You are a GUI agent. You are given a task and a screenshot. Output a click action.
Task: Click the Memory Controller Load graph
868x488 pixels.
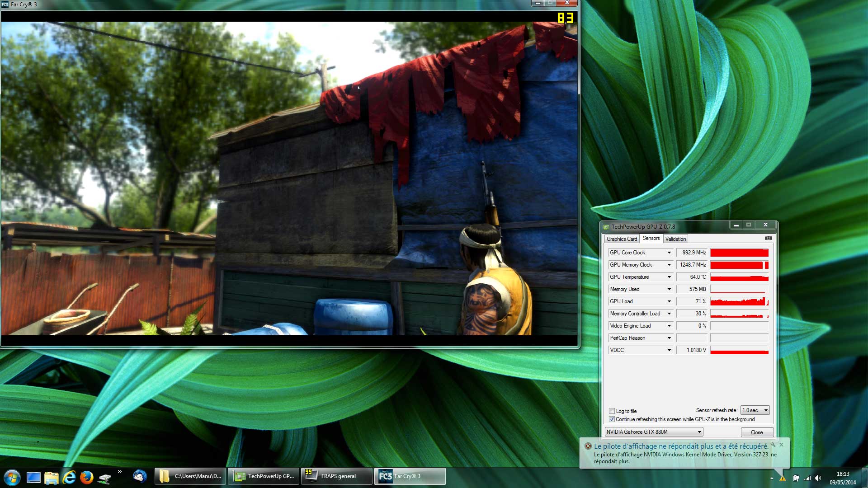739,314
